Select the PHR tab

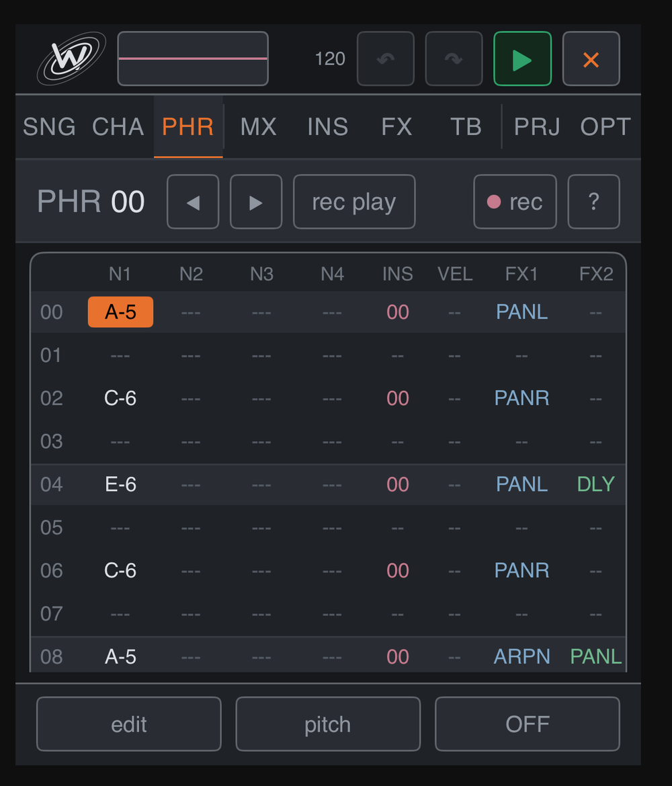188,126
